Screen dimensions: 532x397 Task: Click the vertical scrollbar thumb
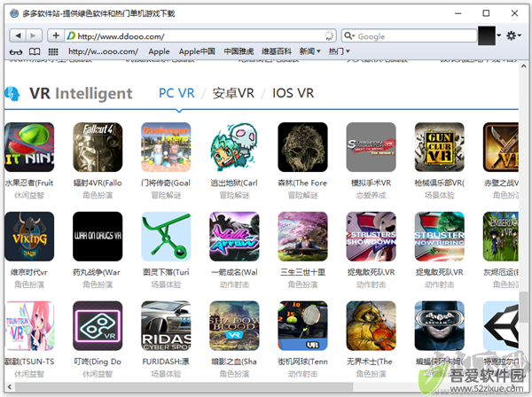523,307
